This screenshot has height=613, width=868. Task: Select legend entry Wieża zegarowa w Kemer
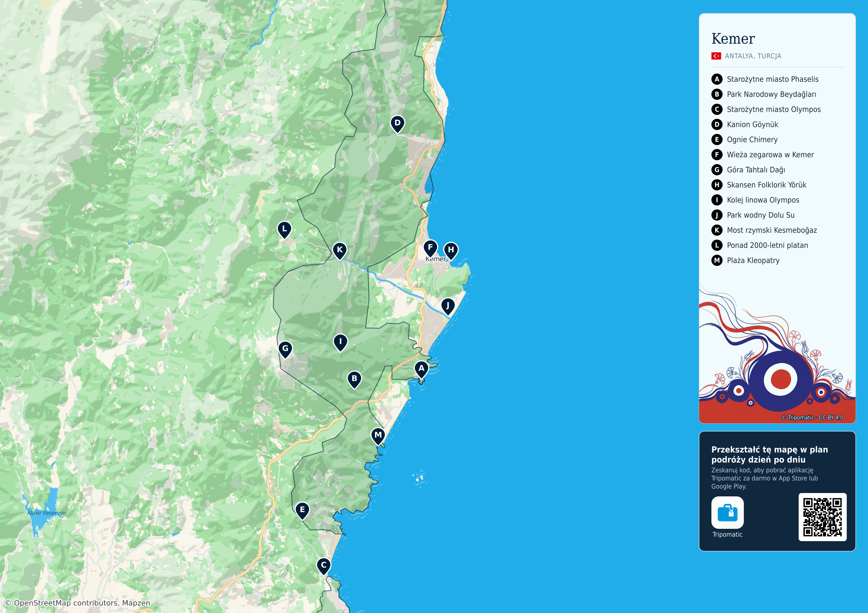tap(770, 155)
